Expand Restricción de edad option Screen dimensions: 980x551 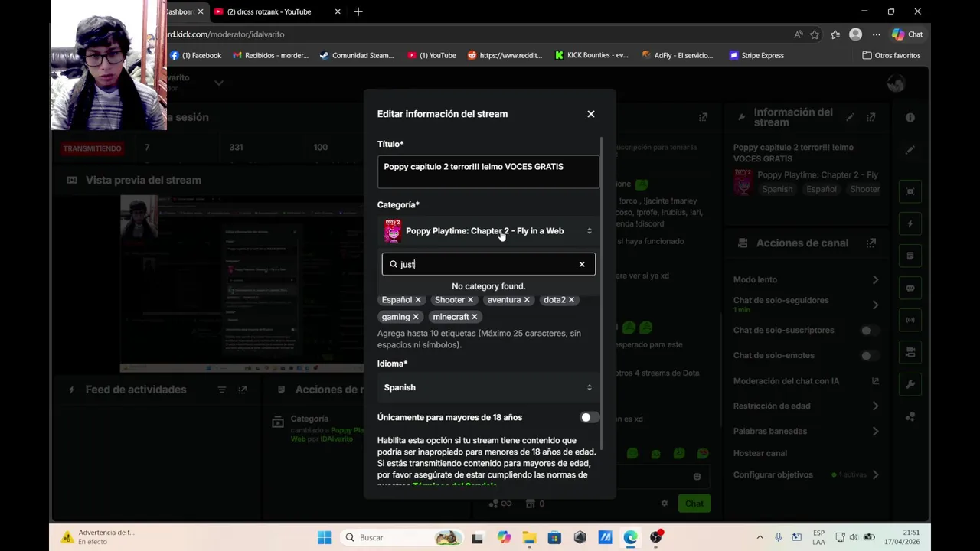tap(875, 406)
